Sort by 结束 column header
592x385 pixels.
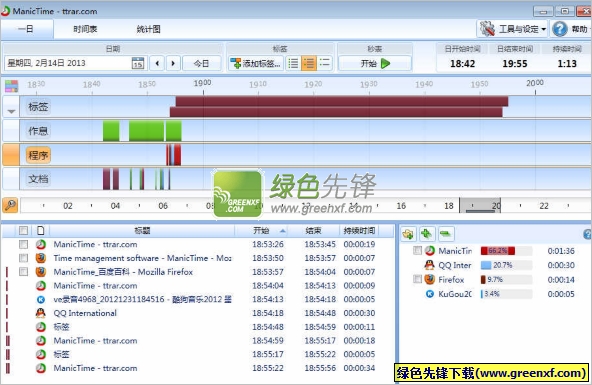(313, 230)
